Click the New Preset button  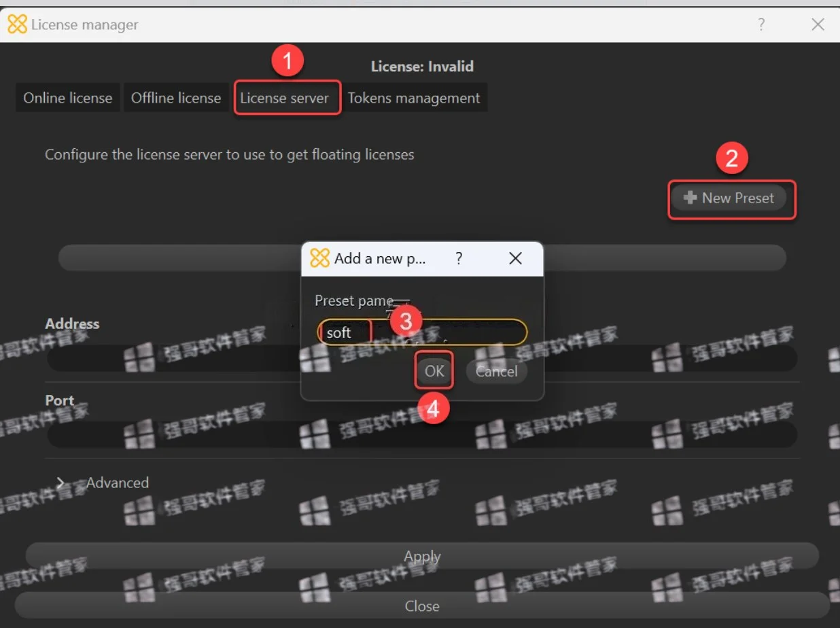729,198
